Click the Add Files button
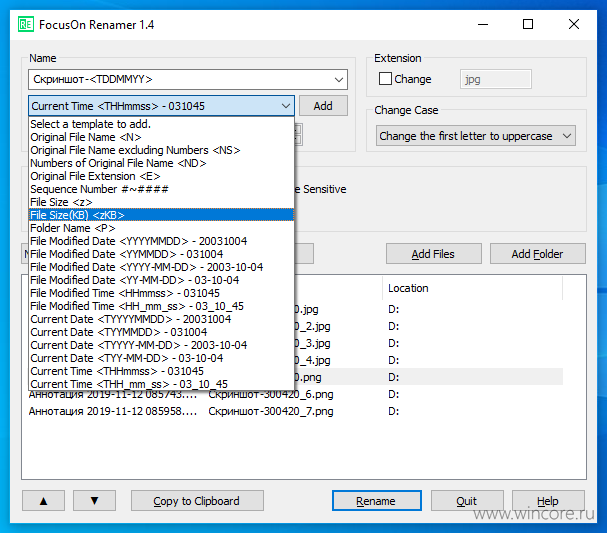The height and width of the screenshot is (533, 607). (434, 254)
